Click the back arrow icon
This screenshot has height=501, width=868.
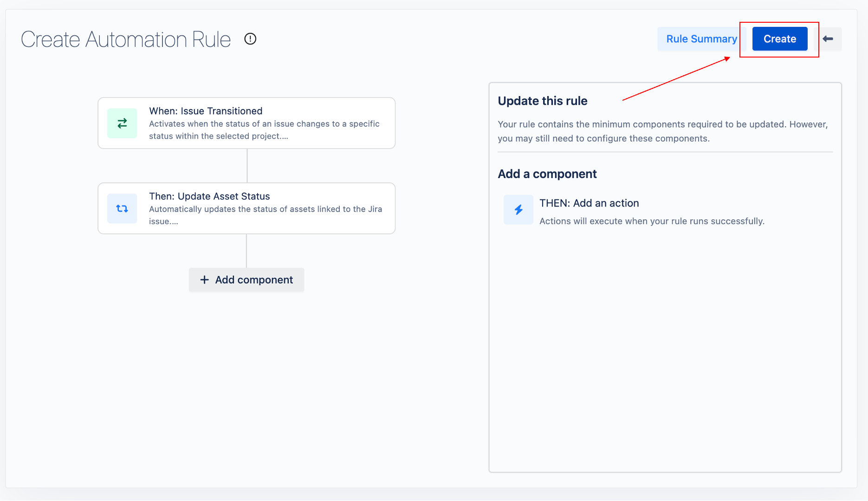pyautogui.click(x=828, y=39)
